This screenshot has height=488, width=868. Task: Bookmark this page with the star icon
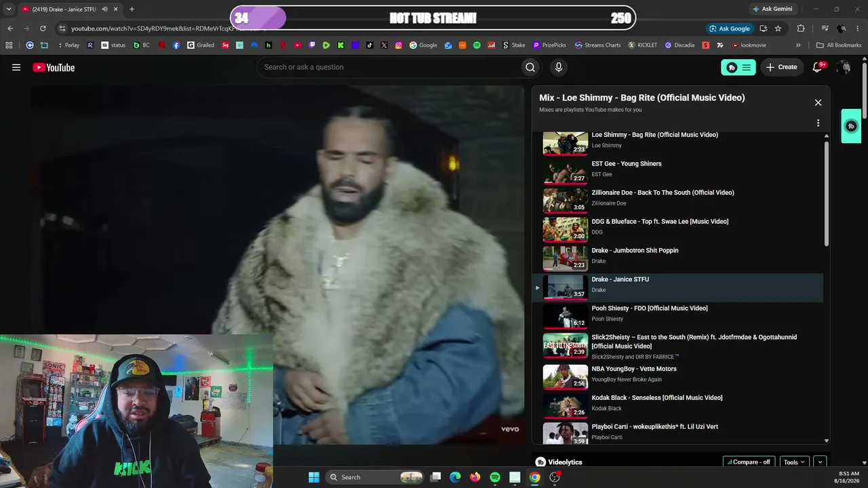[778, 28]
